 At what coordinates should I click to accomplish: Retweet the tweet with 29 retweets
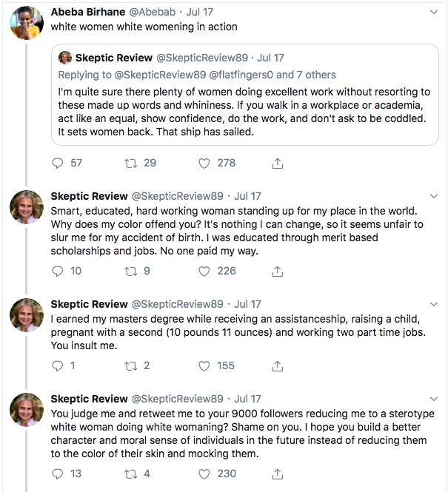[130, 163]
